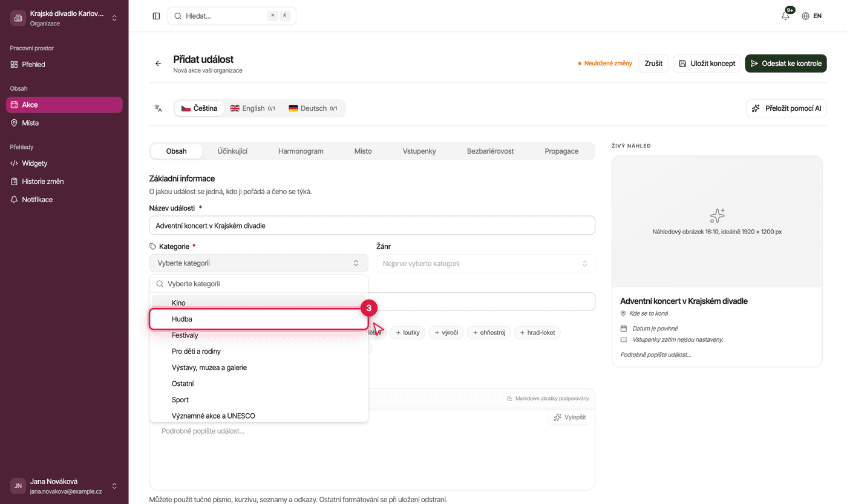Click Zrušit button
847x504 pixels.
pos(653,64)
